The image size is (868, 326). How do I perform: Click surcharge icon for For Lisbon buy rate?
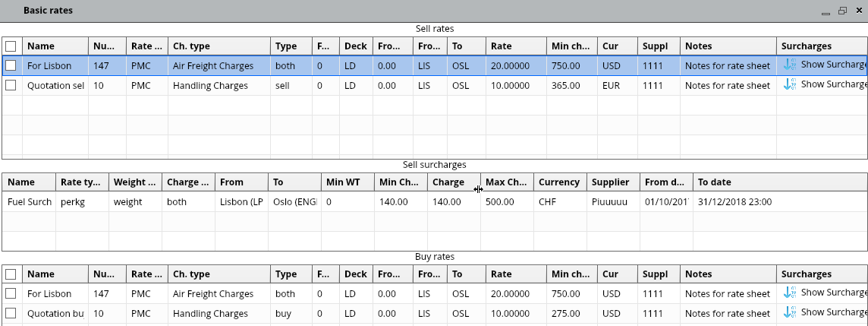pos(789,293)
